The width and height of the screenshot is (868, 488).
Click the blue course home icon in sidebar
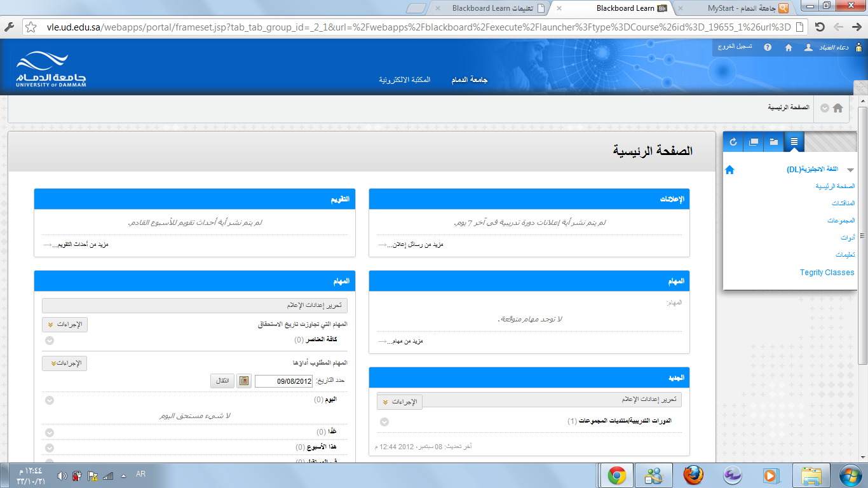pyautogui.click(x=729, y=170)
